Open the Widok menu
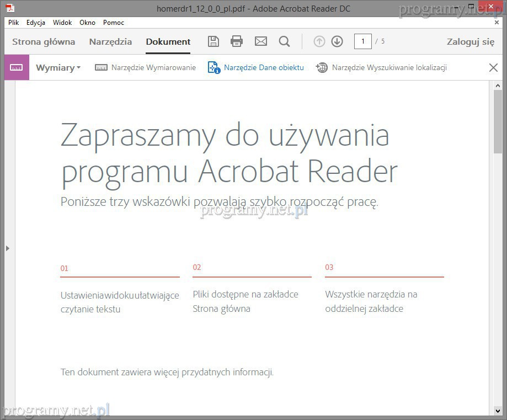The image size is (507, 420). coord(62,23)
